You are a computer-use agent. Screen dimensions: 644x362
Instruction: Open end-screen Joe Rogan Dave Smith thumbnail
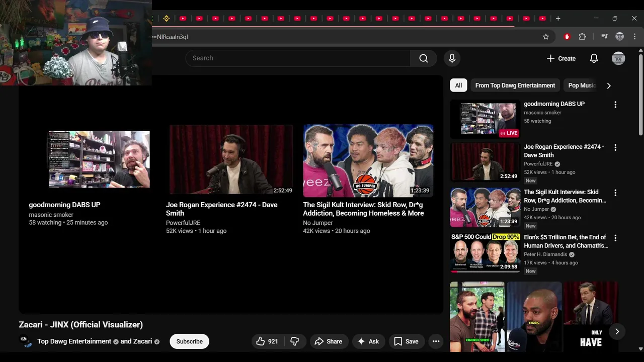[231, 160]
